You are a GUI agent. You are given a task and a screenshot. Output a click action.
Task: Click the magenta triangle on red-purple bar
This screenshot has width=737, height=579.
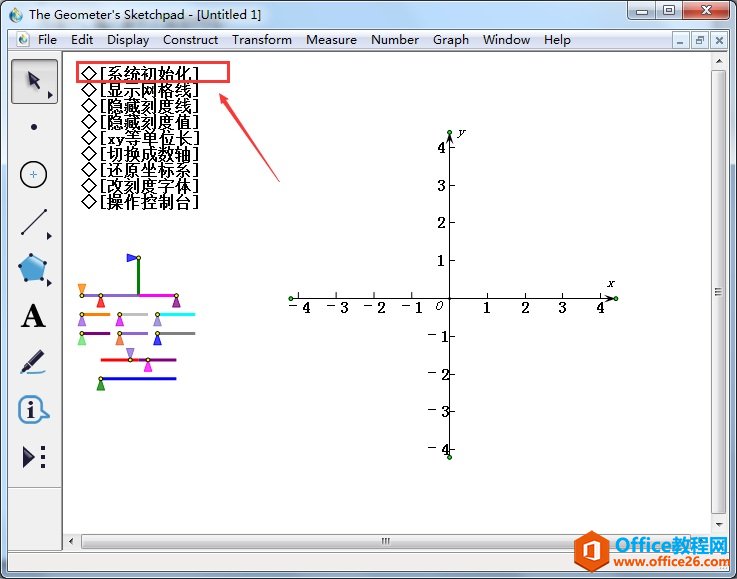(148, 365)
